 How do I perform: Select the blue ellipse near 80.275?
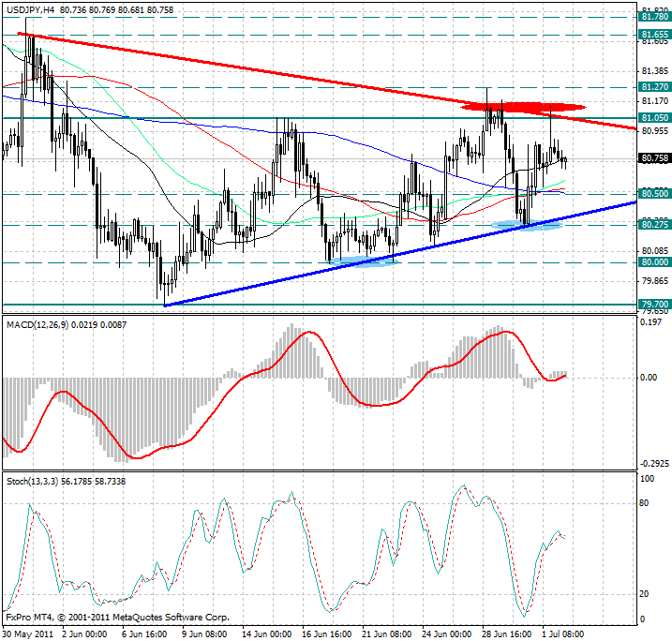527,225
